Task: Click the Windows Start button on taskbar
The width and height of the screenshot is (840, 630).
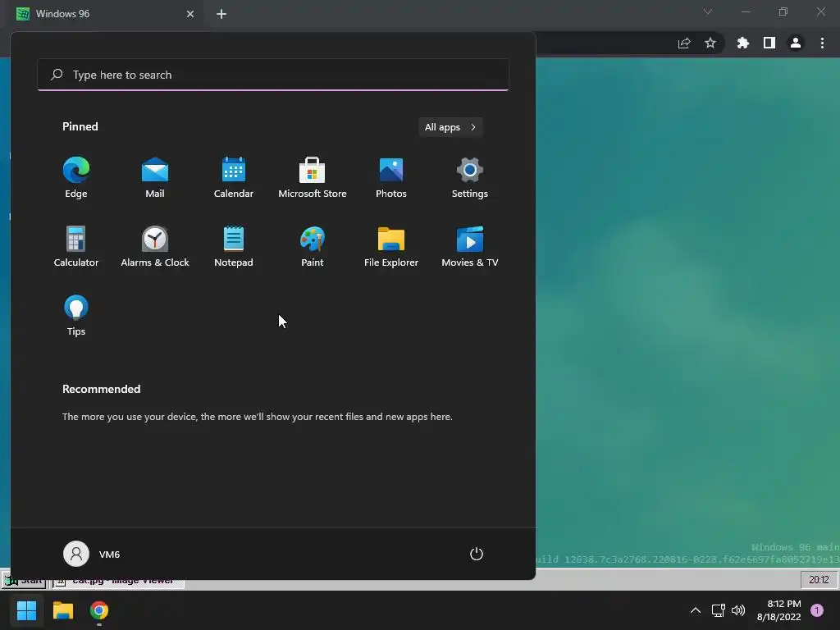Action: [x=27, y=610]
